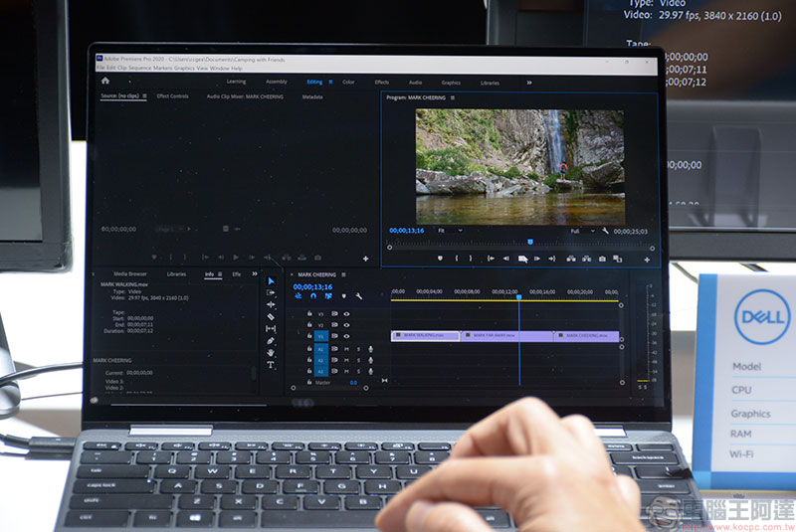Open timeline display settings wrench
Screen dimensions: 796x532
point(359,296)
